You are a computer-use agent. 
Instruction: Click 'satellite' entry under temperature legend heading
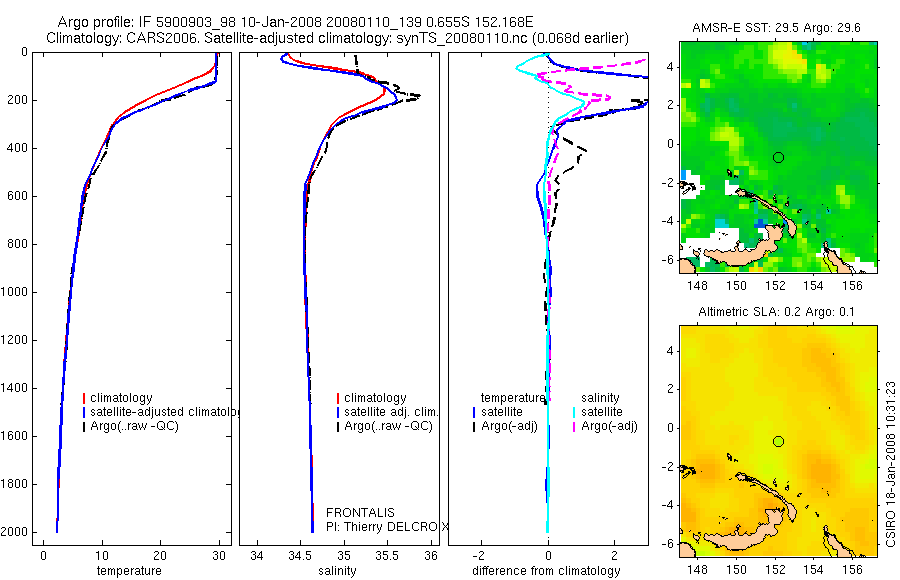[502, 412]
